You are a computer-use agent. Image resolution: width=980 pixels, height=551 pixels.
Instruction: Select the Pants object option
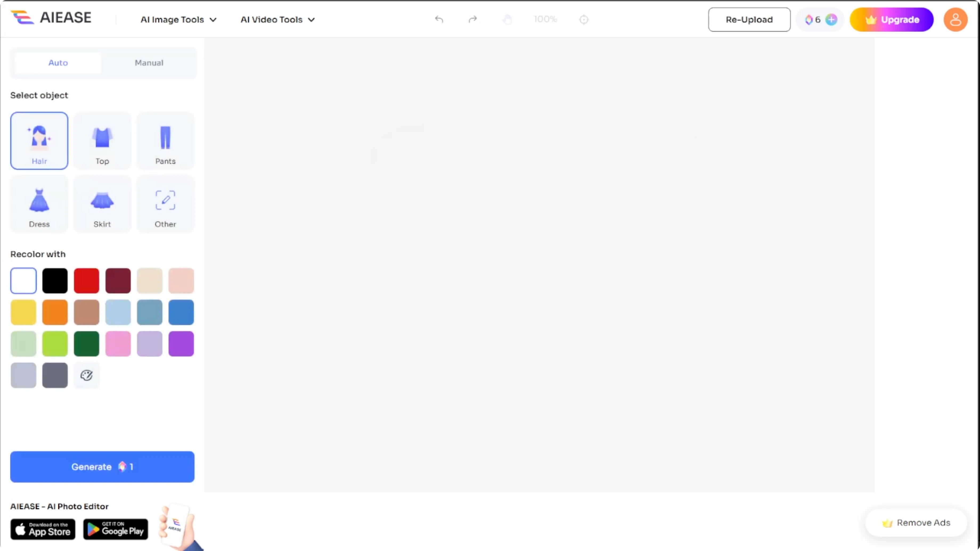click(165, 141)
